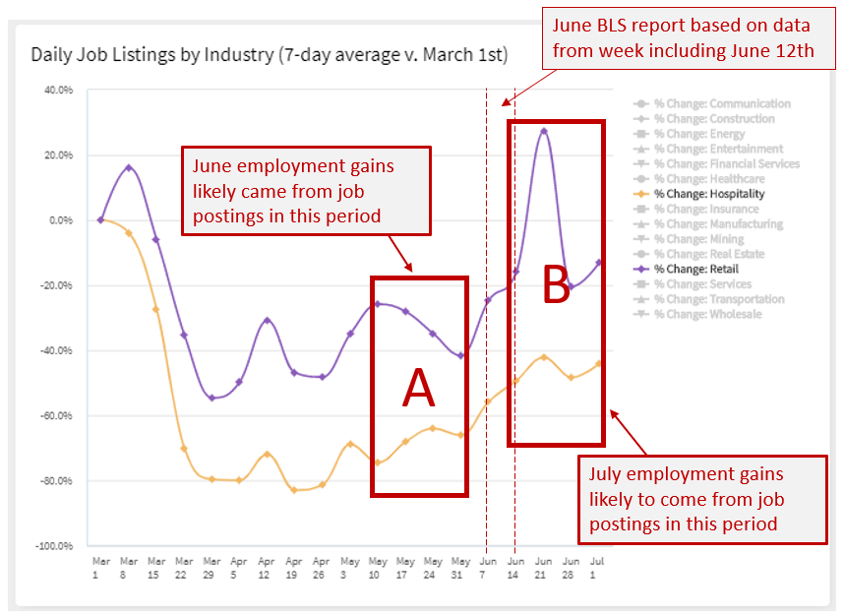Show the Transportation series from the legend
This screenshot has width=844, height=616.
click(x=719, y=299)
